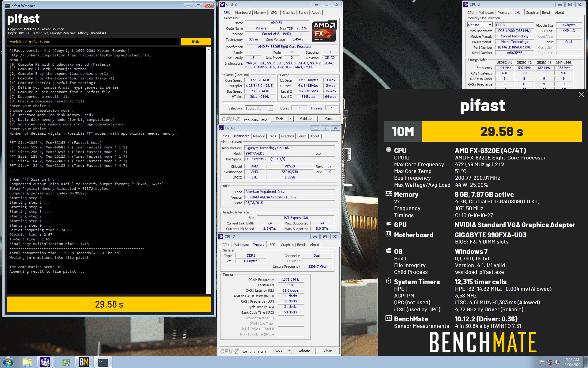Screen dimensions: 588x368
Task: Click network status icon in system tray
Action: (x=549, y=362)
